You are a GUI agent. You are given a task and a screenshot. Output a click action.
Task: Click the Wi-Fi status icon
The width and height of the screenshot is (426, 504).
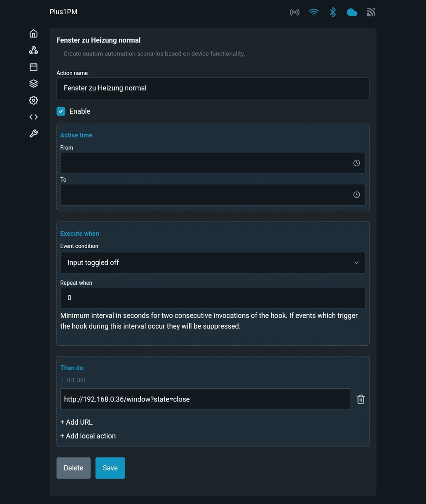(314, 12)
